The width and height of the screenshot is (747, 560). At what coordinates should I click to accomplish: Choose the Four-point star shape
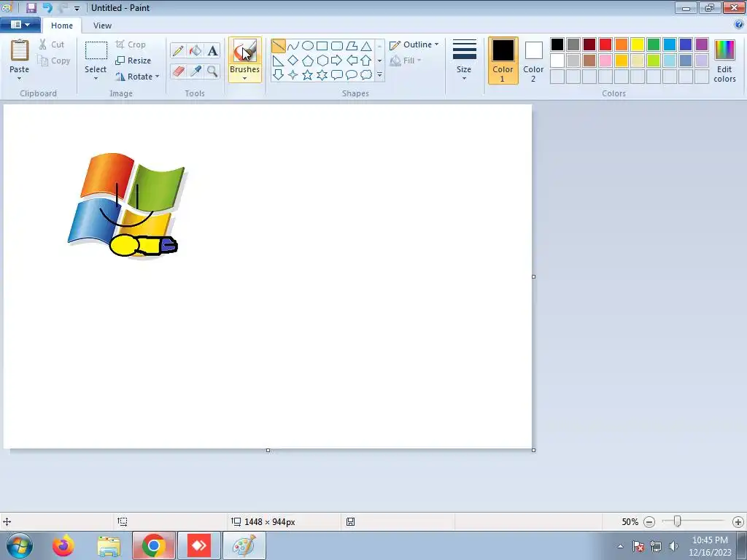pyautogui.click(x=293, y=75)
